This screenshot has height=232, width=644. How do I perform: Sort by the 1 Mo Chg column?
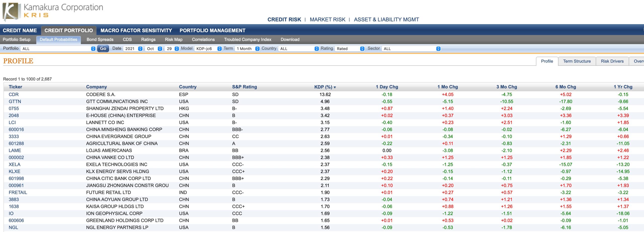pyautogui.click(x=448, y=87)
